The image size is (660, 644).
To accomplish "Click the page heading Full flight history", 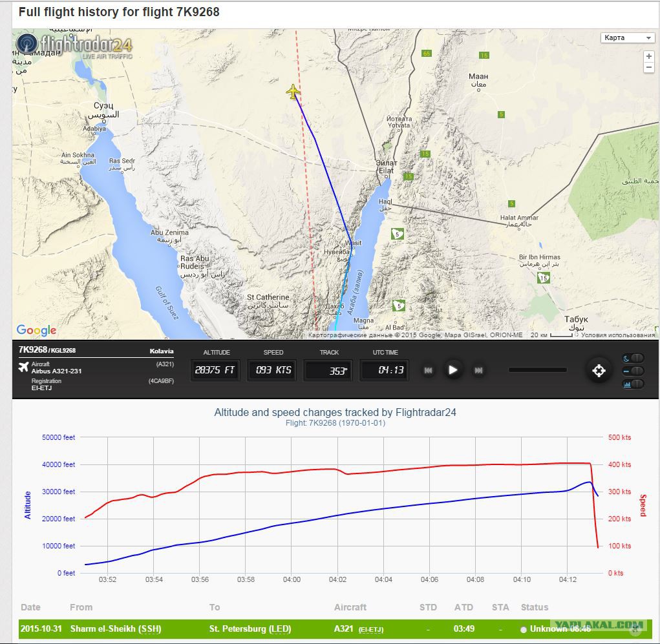I will [x=119, y=12].
